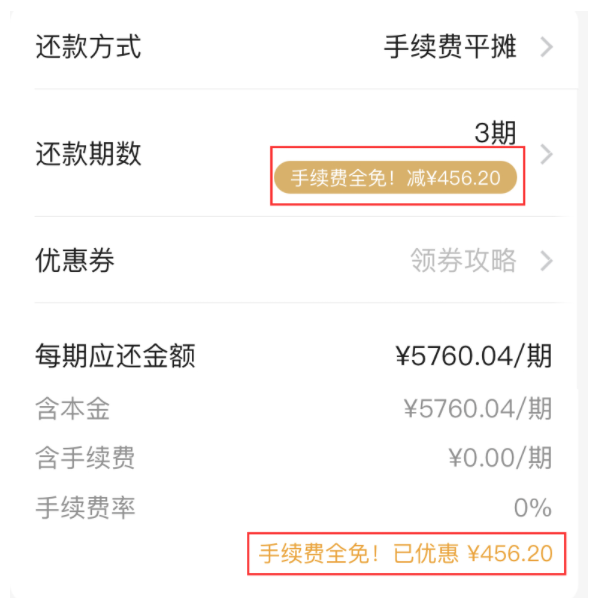Click the orange 已优惠 ¥456.20 notice
The width and height of the screenshot is (598, 598).
click(406, 553)
